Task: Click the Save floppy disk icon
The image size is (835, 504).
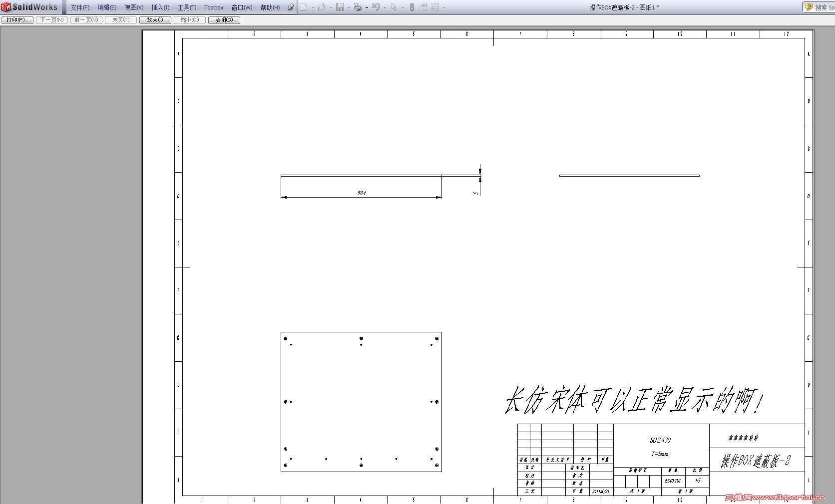Action: point(340,7)
